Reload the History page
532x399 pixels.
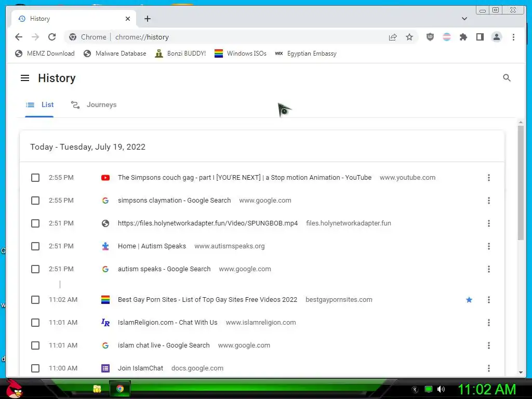[x=52, y=37]
